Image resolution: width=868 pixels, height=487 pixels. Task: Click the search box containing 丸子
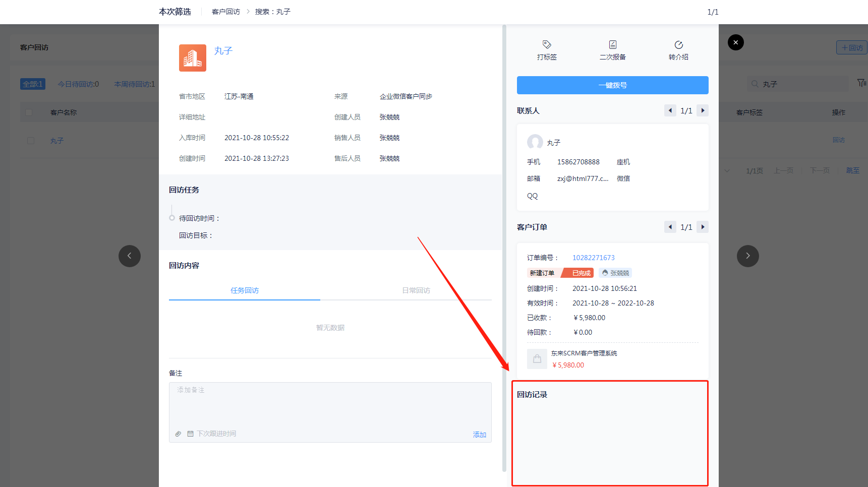[x=797, y=84]
